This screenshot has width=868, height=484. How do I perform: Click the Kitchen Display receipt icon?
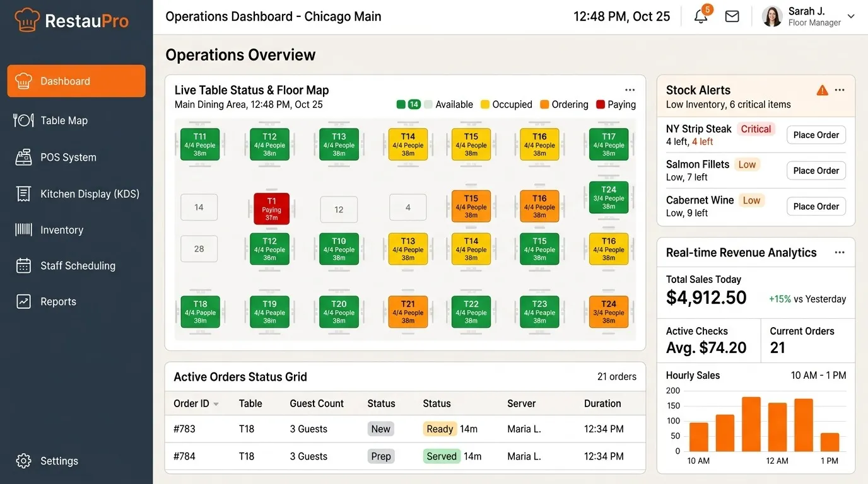[23, 193]
